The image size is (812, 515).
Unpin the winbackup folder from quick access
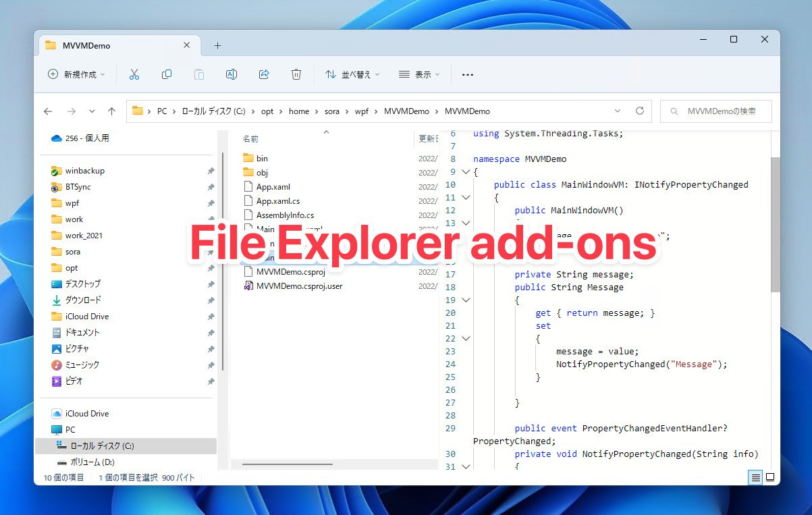click(x=211, y=171)
